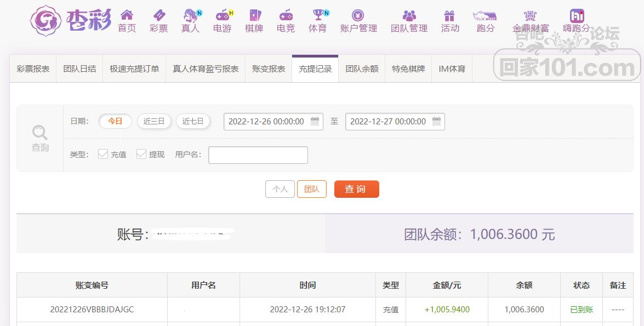The width and height of the screenshot is (644, 326).
Task: Click the 充值 type cell in table
Action: tap(391, 310)
